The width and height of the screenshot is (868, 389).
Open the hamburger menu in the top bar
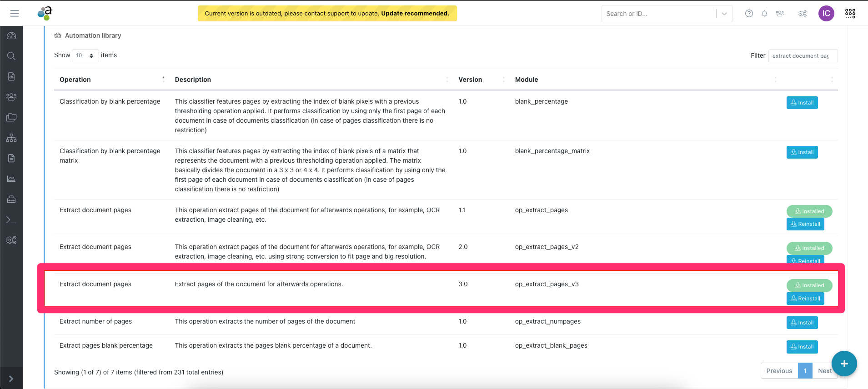(15, 14)
